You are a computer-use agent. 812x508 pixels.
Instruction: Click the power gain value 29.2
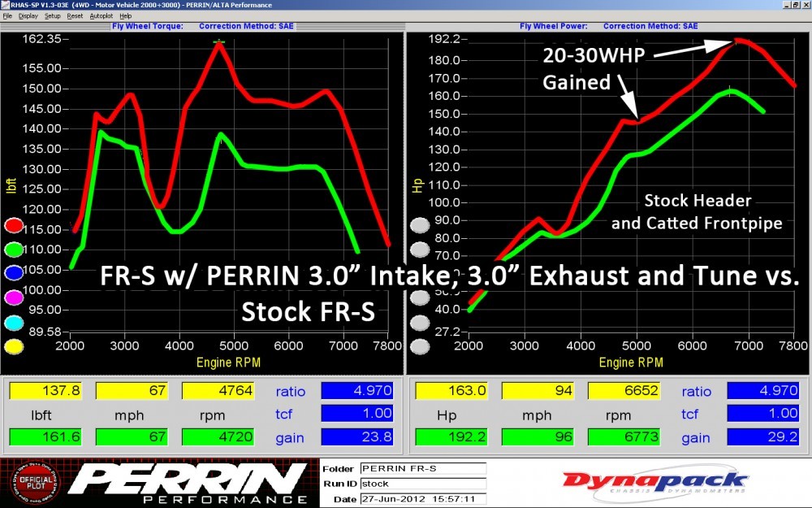[763, 436]
